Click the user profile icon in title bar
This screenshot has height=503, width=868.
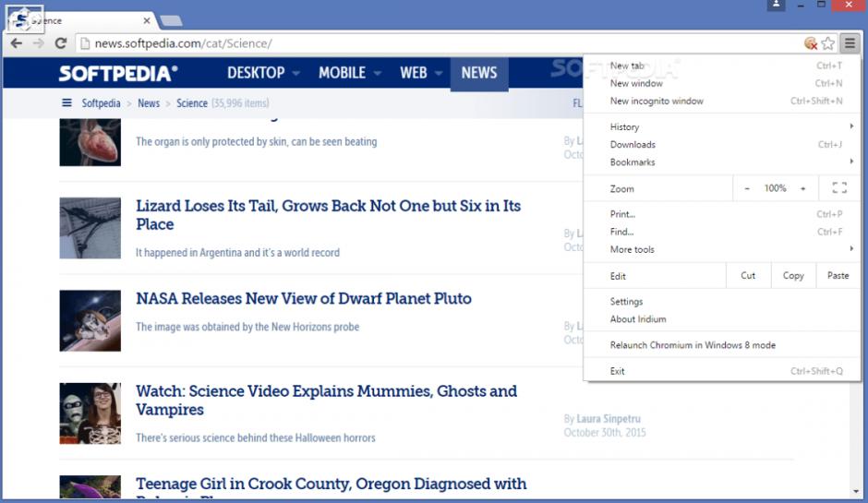(x=776, y=5)
